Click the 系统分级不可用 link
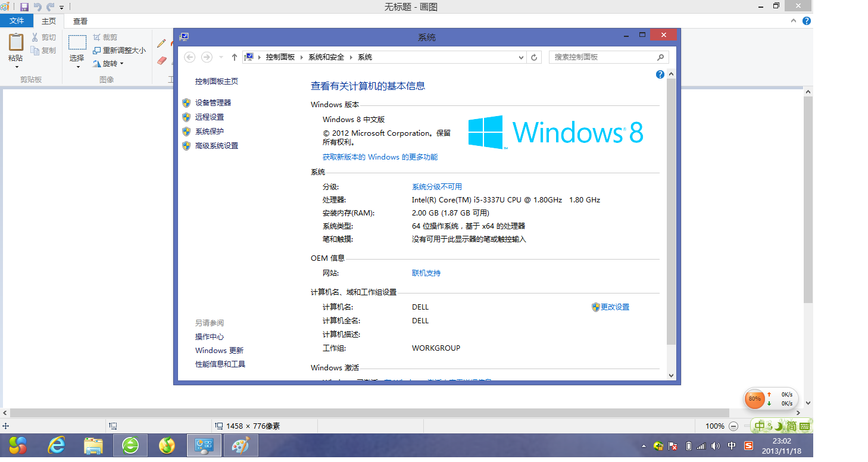This screenshot has height=462, width=868. click(x=437, y=187)
